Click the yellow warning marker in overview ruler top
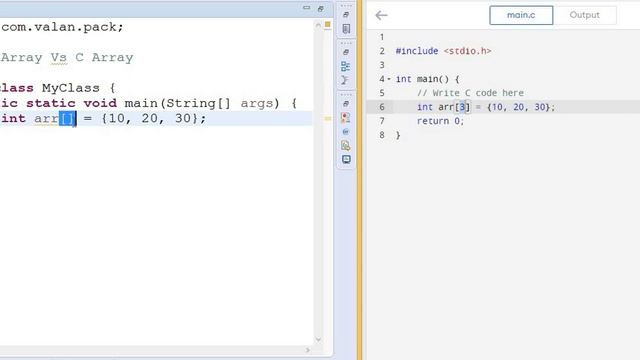 tap(327, 25)
